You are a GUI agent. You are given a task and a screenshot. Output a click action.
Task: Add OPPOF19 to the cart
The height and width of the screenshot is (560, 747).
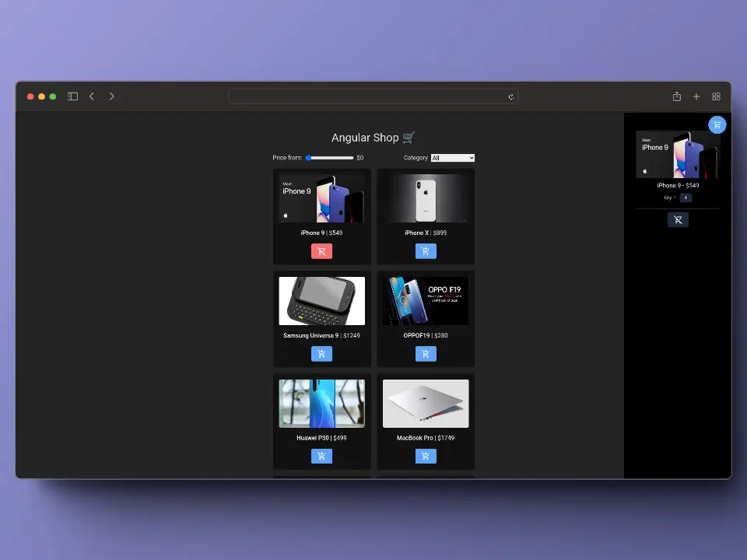click(x=425, y=353)
